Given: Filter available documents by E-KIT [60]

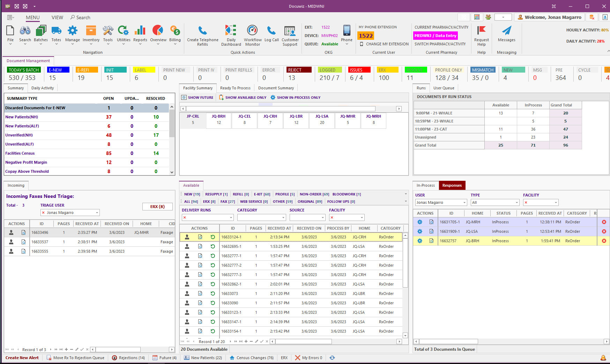Looking at the screenshot, I should pyautogui.click(x=262, y=194).
